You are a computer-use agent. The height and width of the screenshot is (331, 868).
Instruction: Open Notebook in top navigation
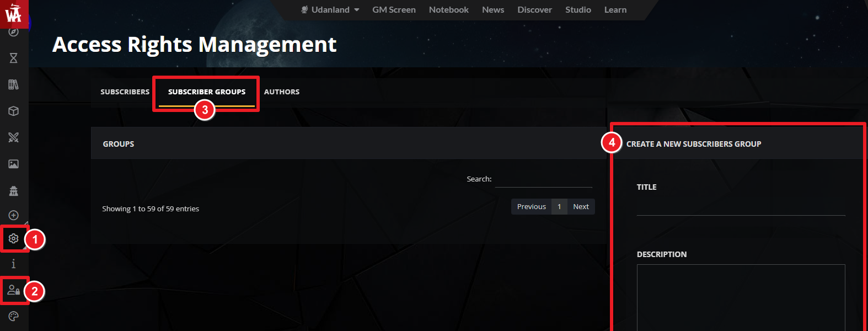(449, 10)
